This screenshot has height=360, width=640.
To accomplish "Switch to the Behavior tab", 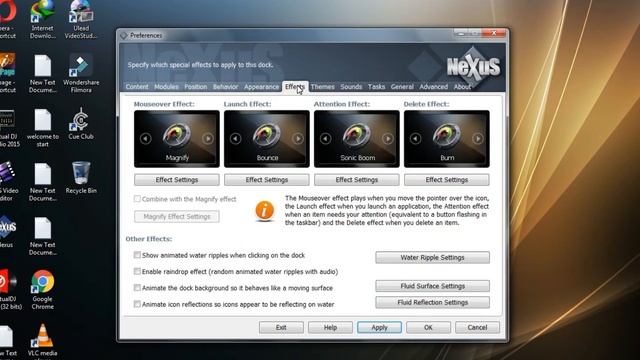I will pos(225,87).
